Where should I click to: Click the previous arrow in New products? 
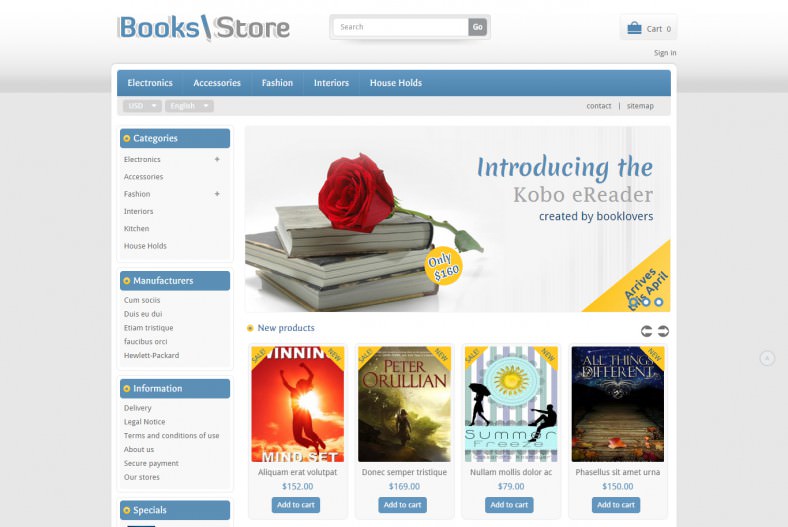[x=646, y=331]
